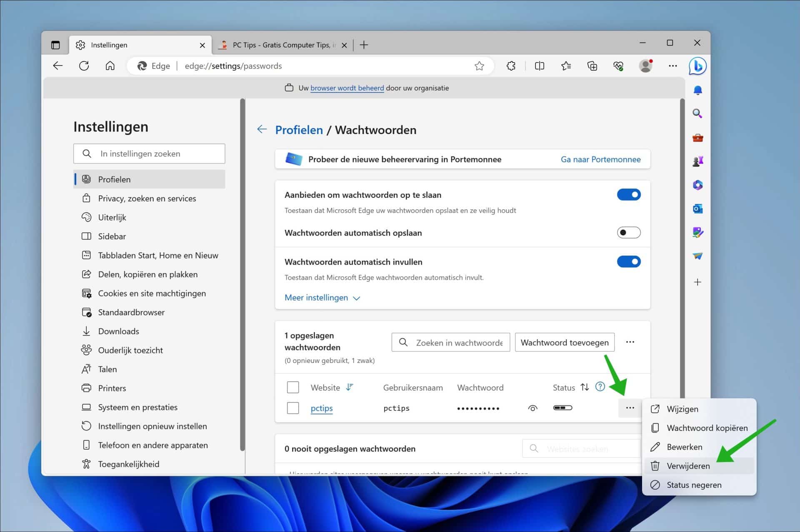This screenshot has width=800, height=532.
Task: Open notifications bell in the Edge sidebar
Action: click(x=698, y=90)
